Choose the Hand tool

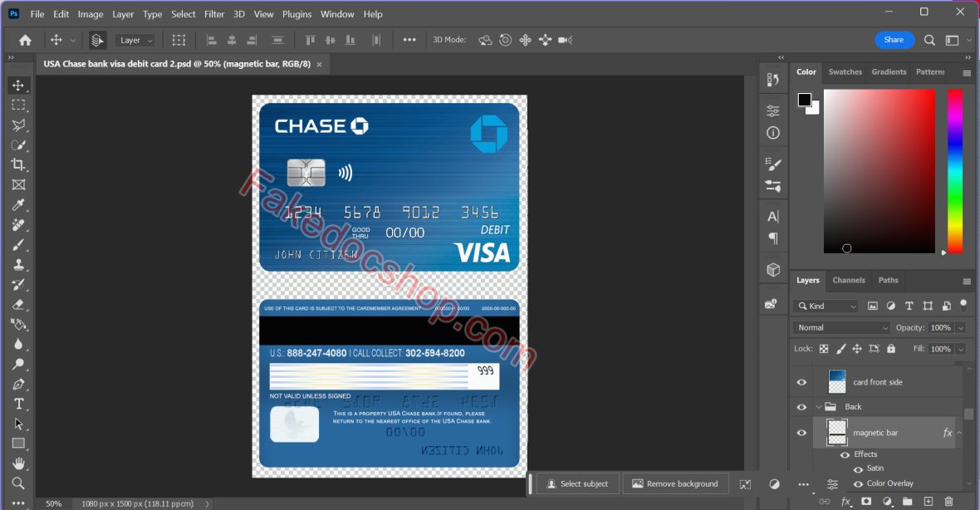pos(18,463)
